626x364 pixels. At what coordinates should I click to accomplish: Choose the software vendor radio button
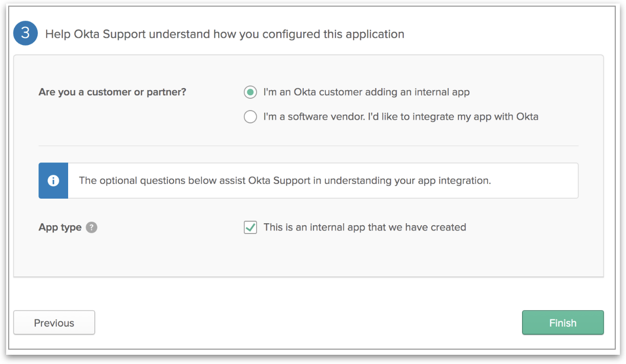[x=250, y=117]
